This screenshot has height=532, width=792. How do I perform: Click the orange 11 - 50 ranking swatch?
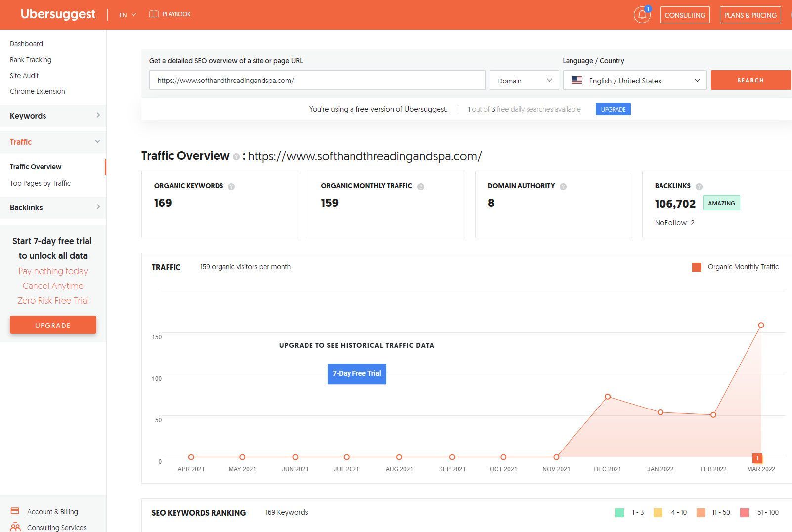[701, 513]
